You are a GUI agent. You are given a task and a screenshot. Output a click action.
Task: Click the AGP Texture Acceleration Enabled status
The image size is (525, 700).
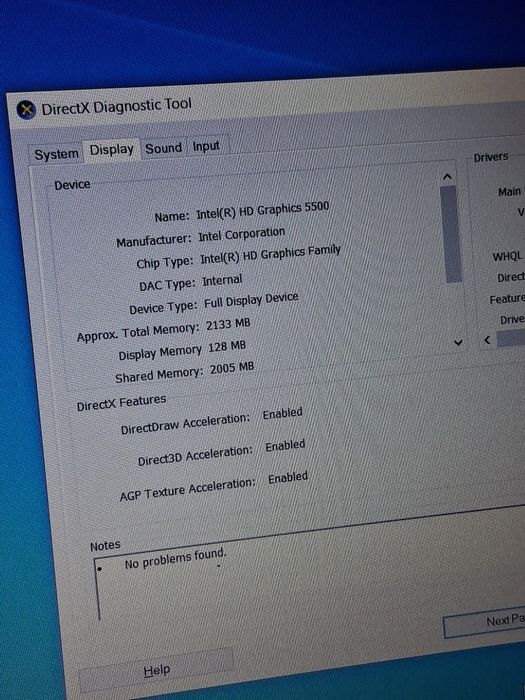pyautogui.click(x=288, y=478)
